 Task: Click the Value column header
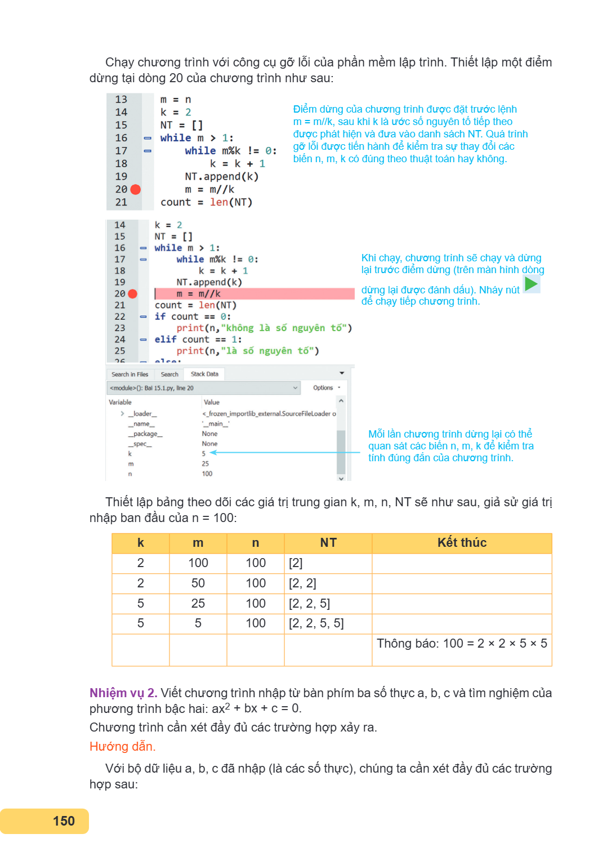(x=212, y=402)
